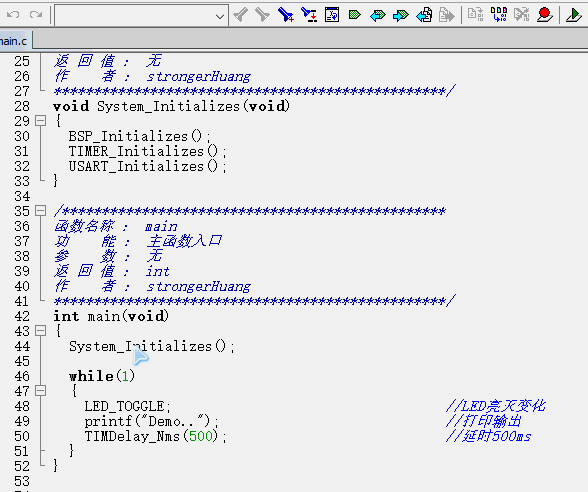
Task: Click line number 28 in the gutter
Action: click(22, 106)
